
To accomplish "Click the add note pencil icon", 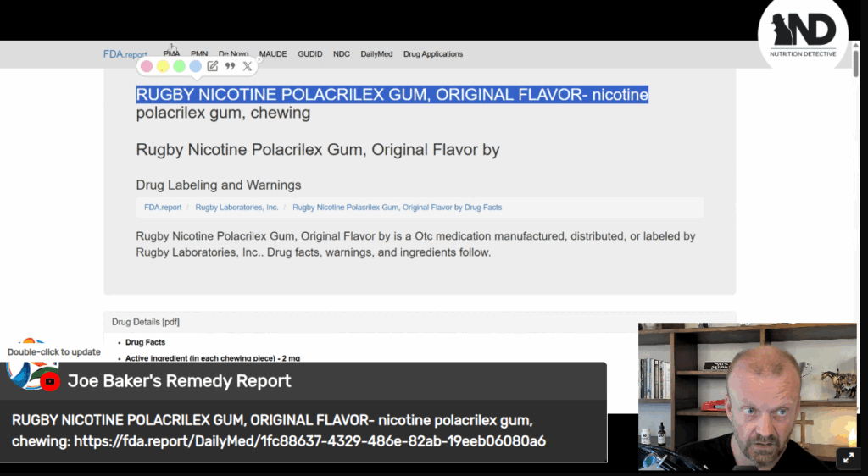I will click(213, 66).
